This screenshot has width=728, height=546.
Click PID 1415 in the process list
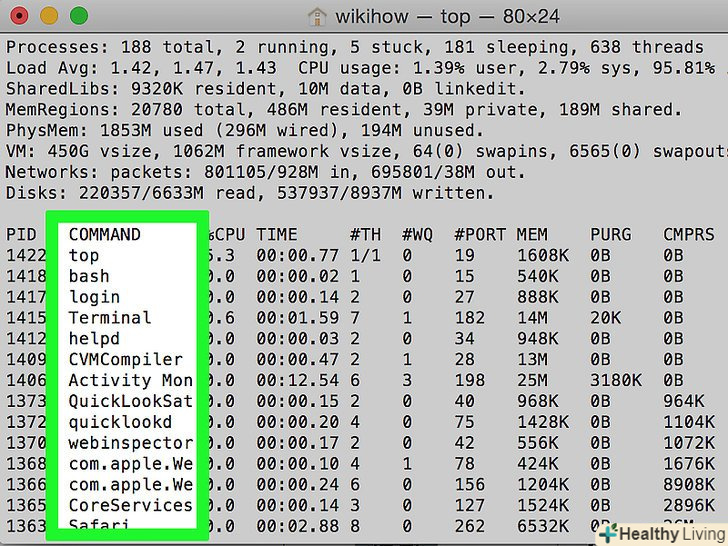(26, 318)
